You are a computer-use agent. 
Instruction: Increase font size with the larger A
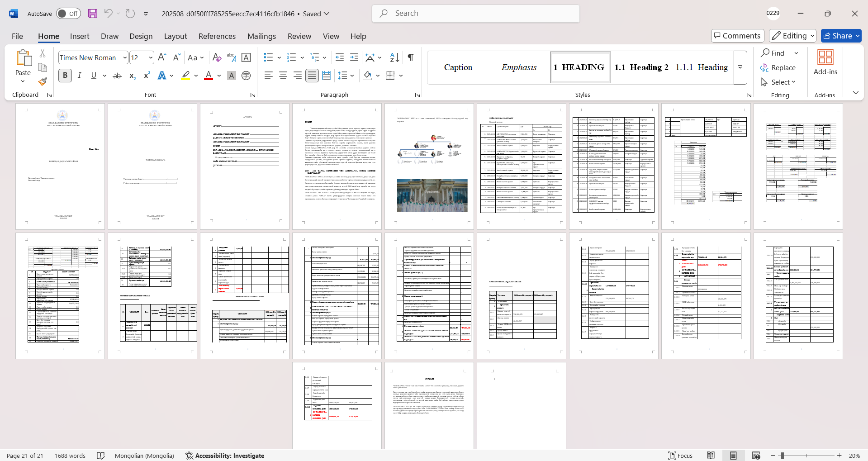pos(162,57)
